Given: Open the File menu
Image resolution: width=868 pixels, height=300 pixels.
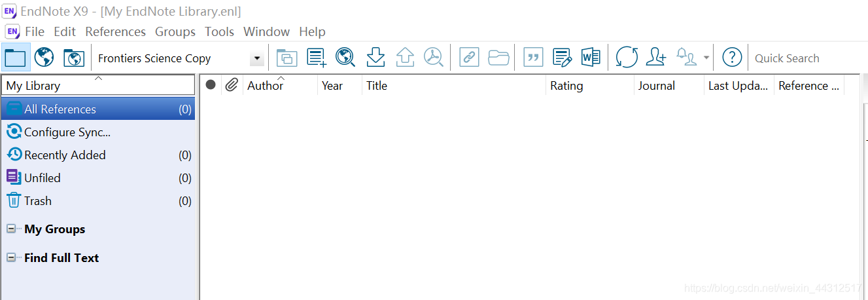Looking at the screenshot, I should pos(35,31).
